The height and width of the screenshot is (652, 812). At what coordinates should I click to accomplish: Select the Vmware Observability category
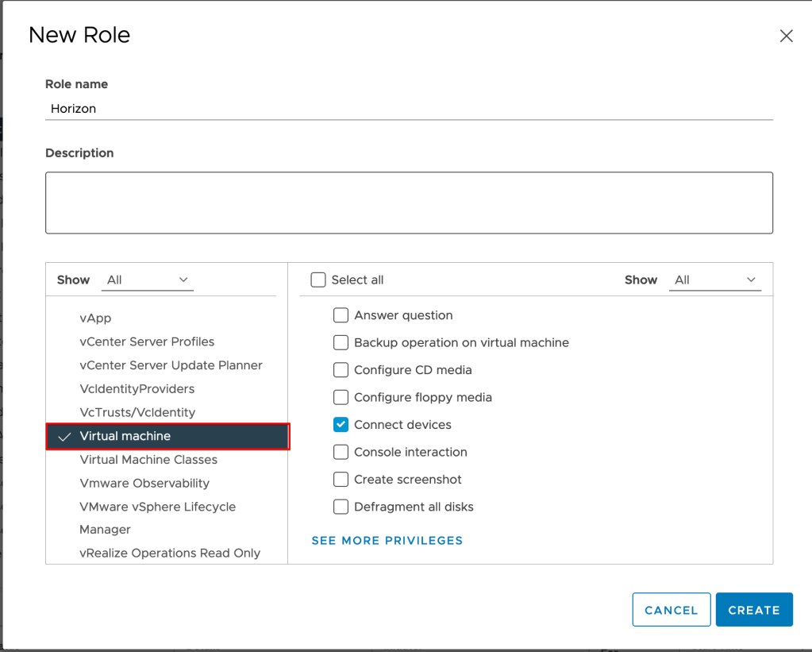(144, 483)
